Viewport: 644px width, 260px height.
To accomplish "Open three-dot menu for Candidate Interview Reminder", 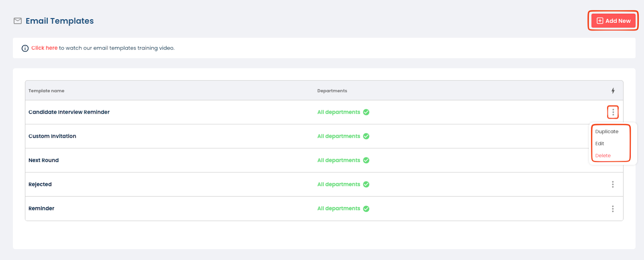I will [x=613, y=112].
